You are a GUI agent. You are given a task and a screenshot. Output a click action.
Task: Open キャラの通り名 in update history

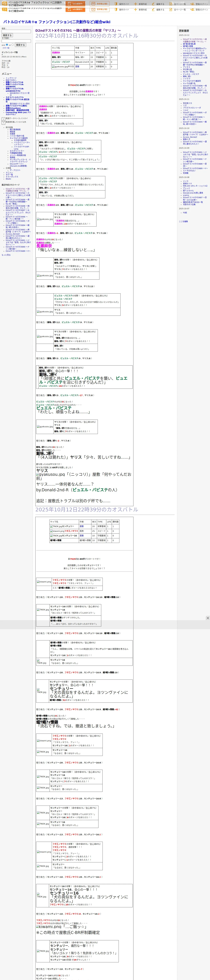point(189,83)
